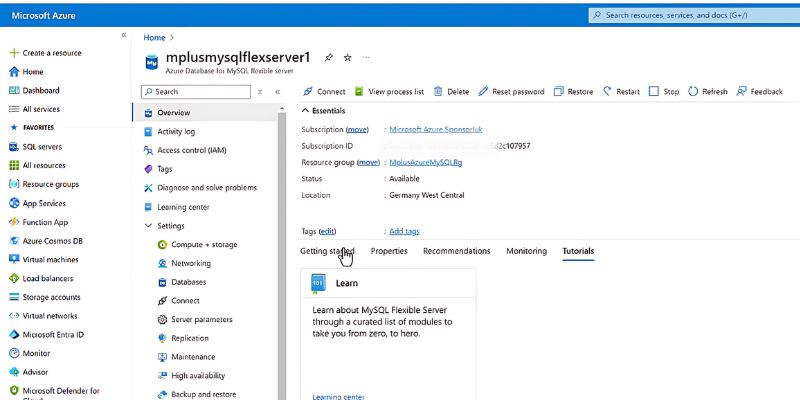Viewport: 800px width, 400px height.
Task: Switch to the Properties tab
Action: [x=389, y=251]
